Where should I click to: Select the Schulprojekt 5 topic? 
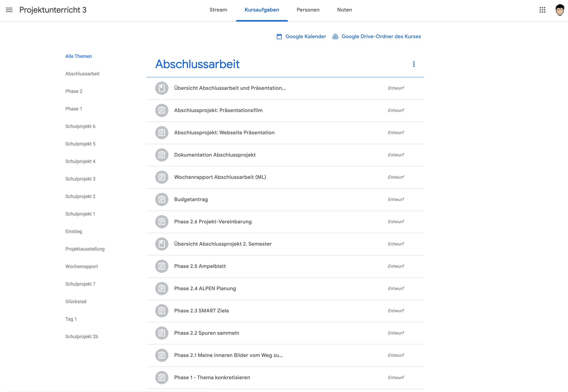coord(80,144)
